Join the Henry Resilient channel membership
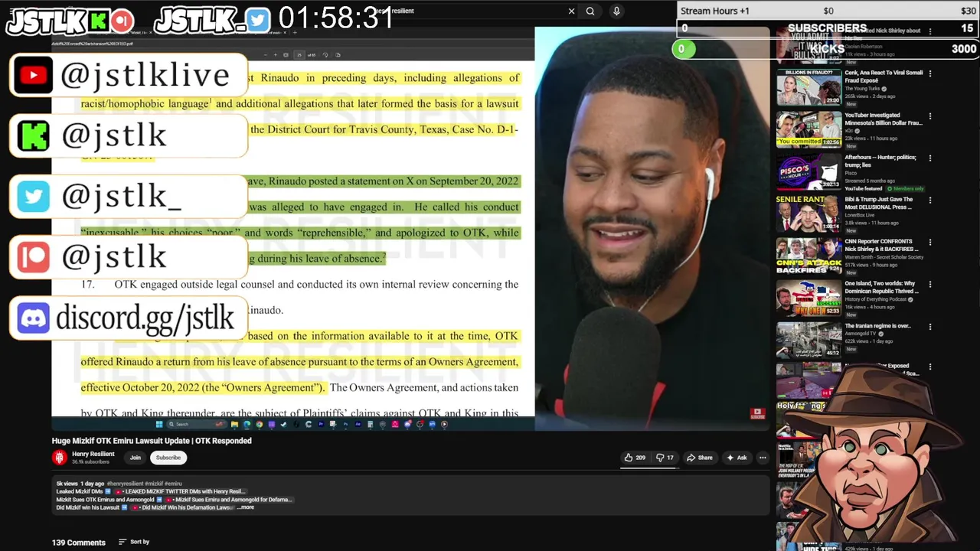The height and width of the screenshot is (551, 980). click(x=136, y=458)
